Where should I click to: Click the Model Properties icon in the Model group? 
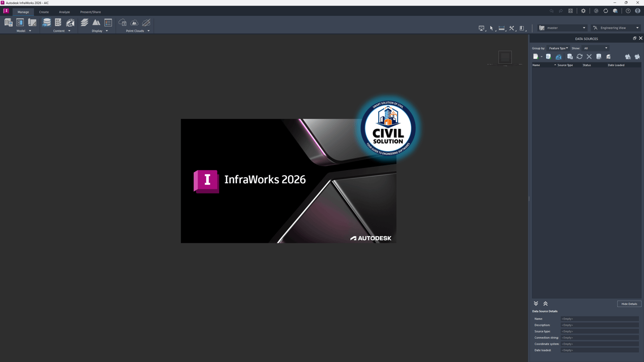click(20, 23)
